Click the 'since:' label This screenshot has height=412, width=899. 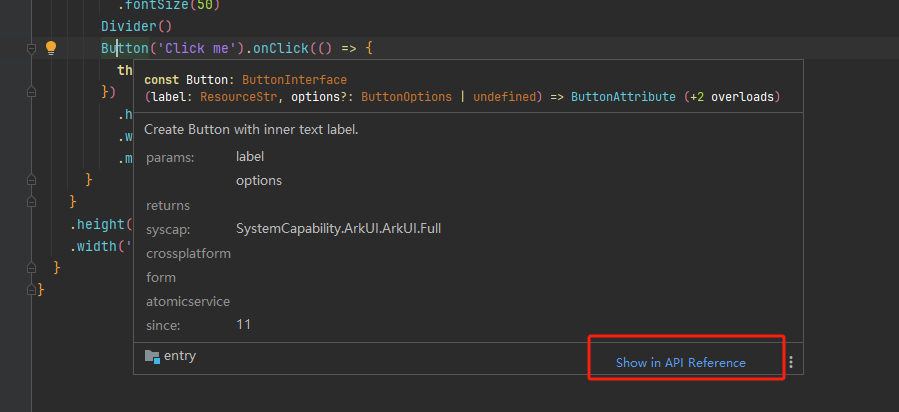tap(163, 325)
